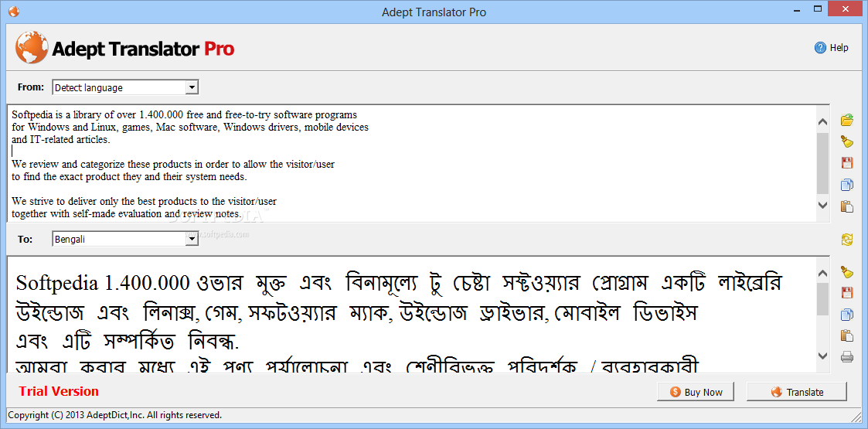The image size is (868, 429).
Task: Copy the translated text to the clipboard
Action: click(847, 315)
